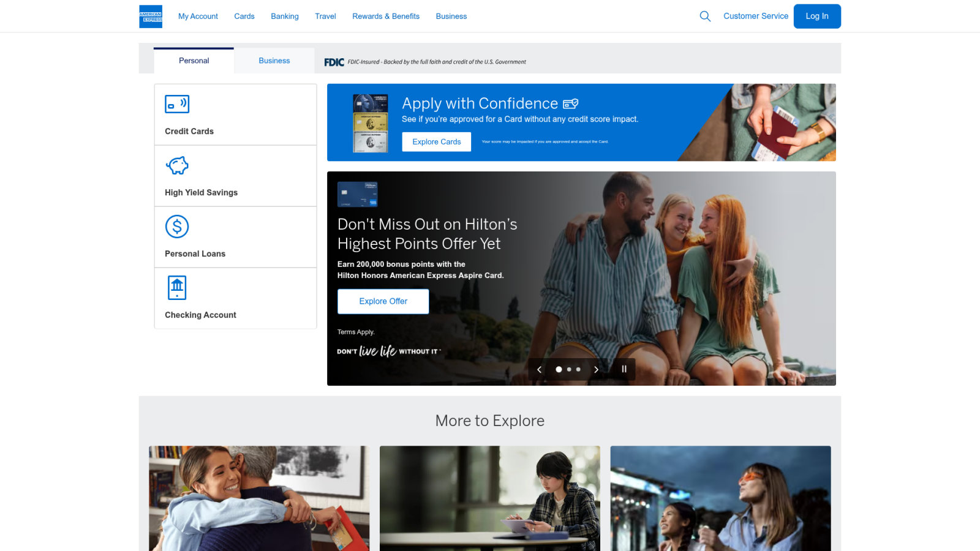
Task: Click the Log In button
Action: [817, 17]
